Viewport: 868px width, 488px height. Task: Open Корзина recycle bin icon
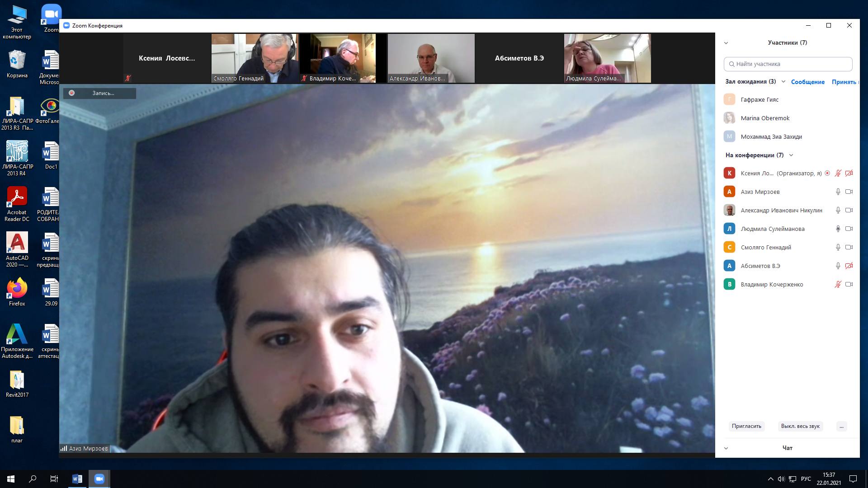(17, 64)
